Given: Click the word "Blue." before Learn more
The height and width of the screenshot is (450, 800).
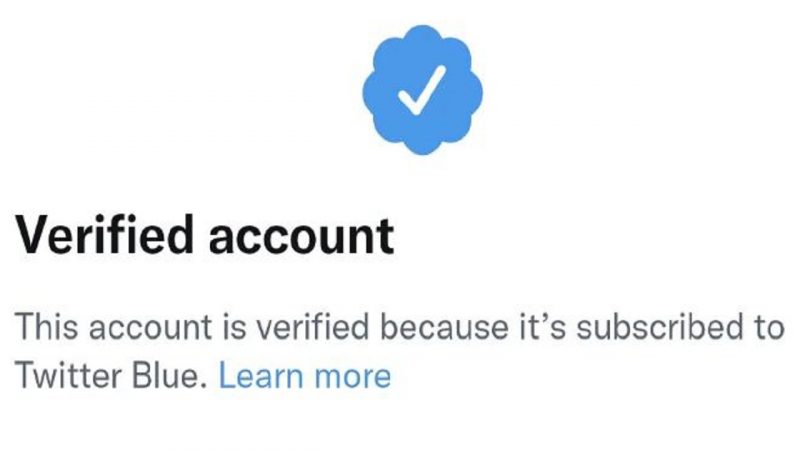Looking at the screenshot, I should coord(172,377).
